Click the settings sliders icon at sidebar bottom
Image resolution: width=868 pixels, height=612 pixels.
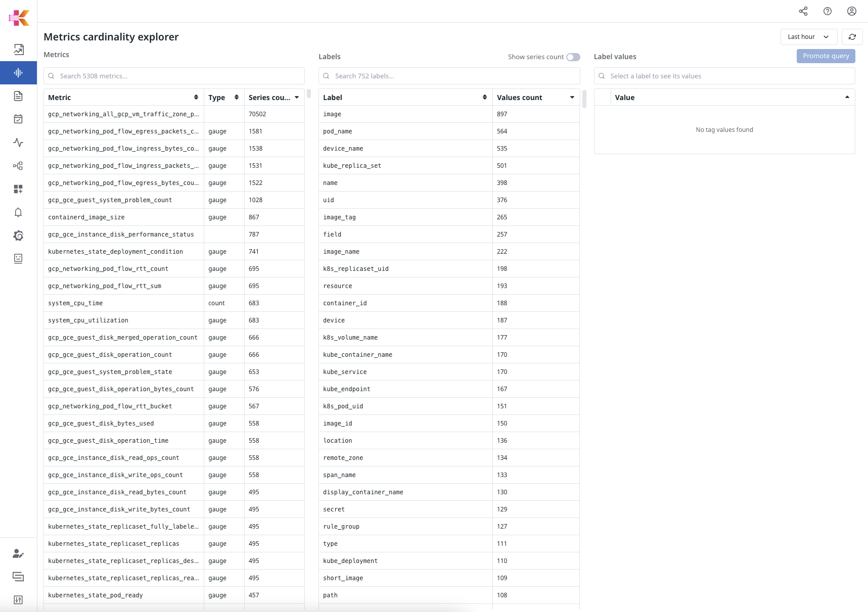[18, 600]
